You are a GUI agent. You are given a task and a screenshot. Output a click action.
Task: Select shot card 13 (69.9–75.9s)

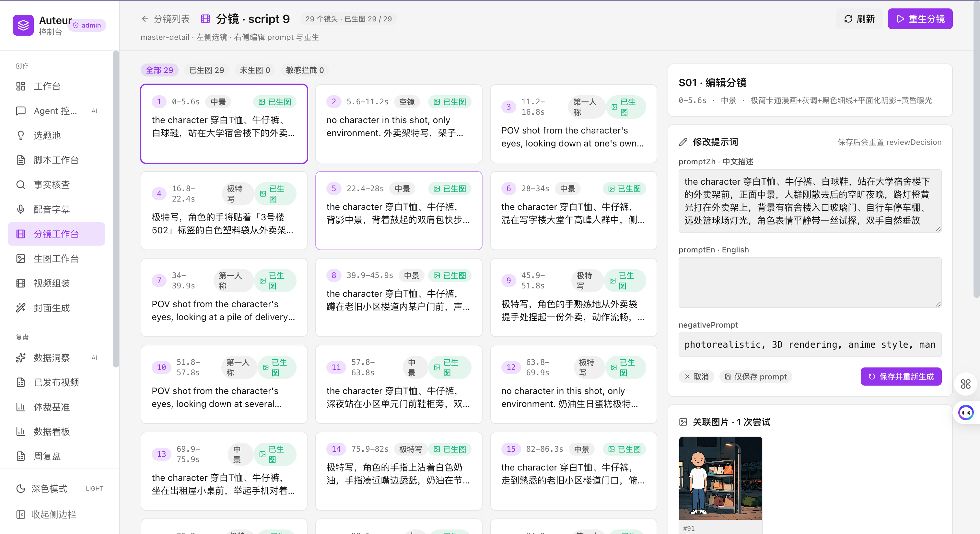pos(224,471)
